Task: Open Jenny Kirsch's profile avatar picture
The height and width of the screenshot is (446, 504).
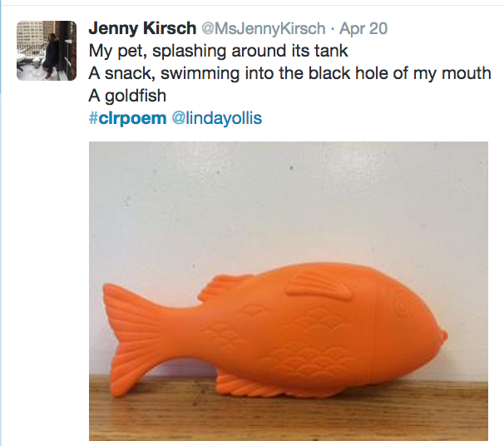Action: coord(47,51)
